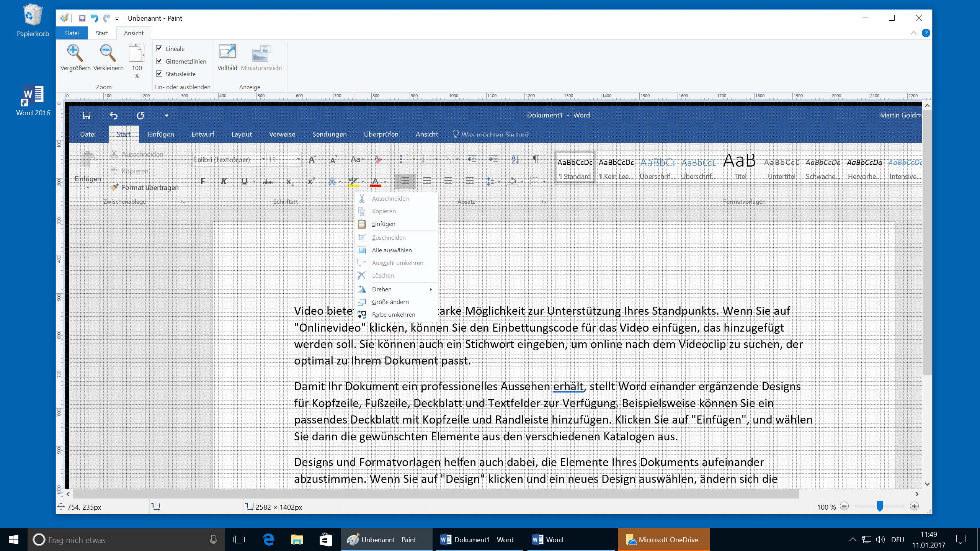Choose Ausschneiden in the context menu

tap(397, 198)
